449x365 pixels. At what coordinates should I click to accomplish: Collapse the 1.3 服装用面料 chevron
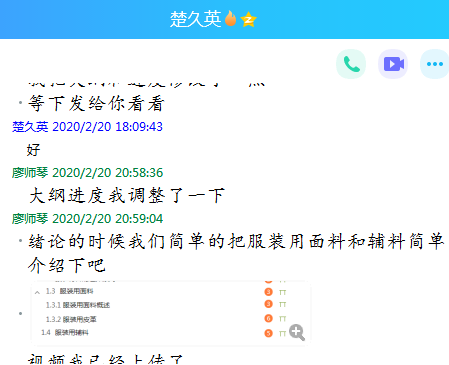pyautogui.click(x=37, y=292)
